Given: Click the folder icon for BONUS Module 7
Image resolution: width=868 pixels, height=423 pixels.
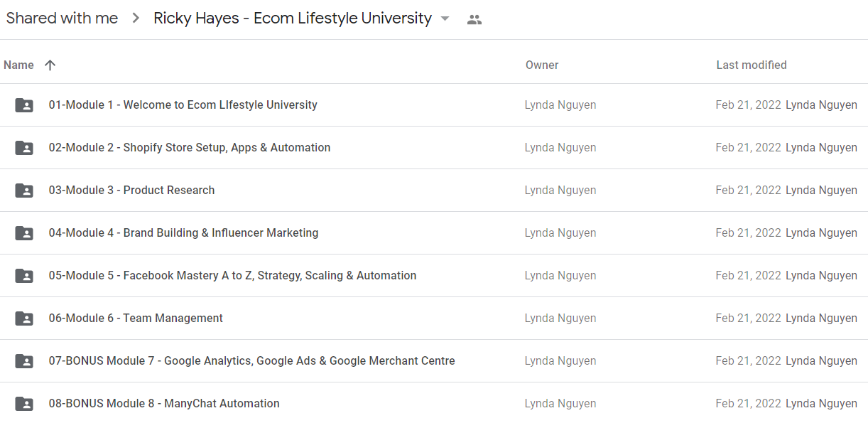Looking at the screenshot, I should [x=24, y=361].
